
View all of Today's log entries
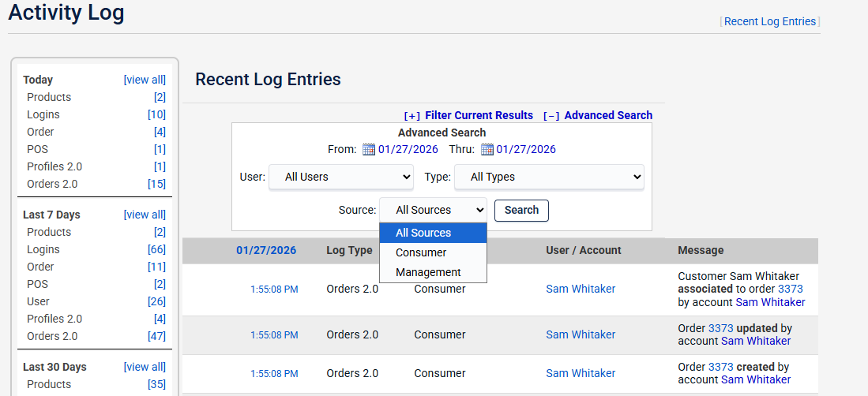pyautogui.click(x=145, y=80)
